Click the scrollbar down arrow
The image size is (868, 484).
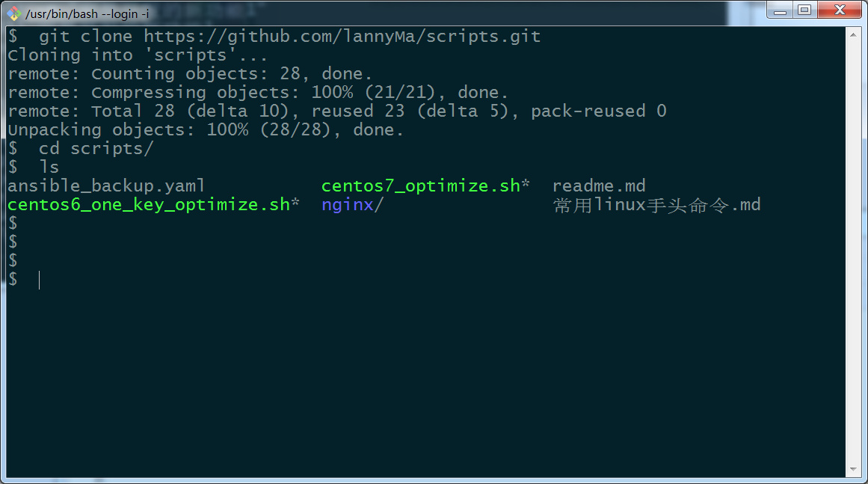tap(853, 469)
